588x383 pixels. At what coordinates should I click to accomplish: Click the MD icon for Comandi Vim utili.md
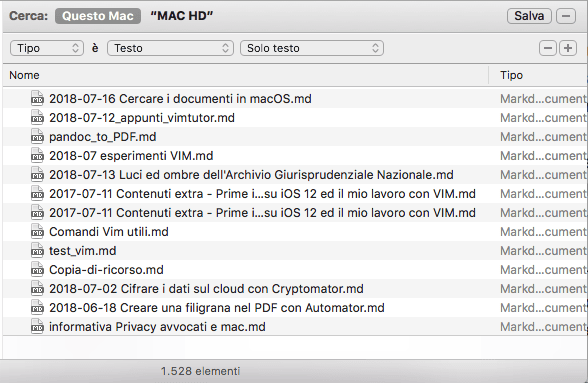37,232
